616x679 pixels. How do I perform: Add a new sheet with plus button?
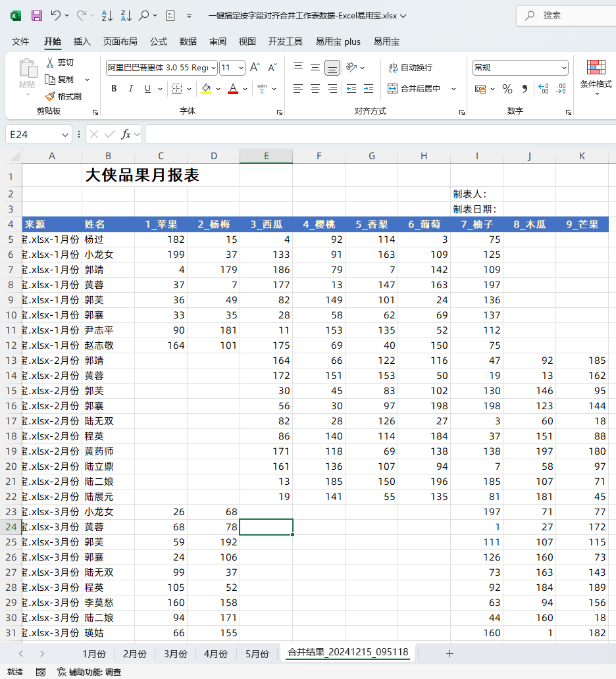[x=449, y=653]
